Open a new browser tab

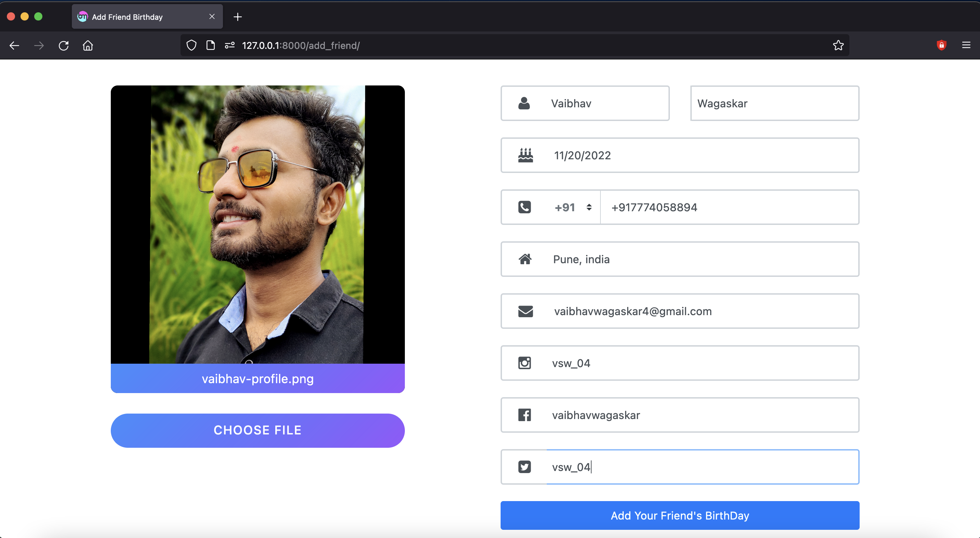[237, 17]
